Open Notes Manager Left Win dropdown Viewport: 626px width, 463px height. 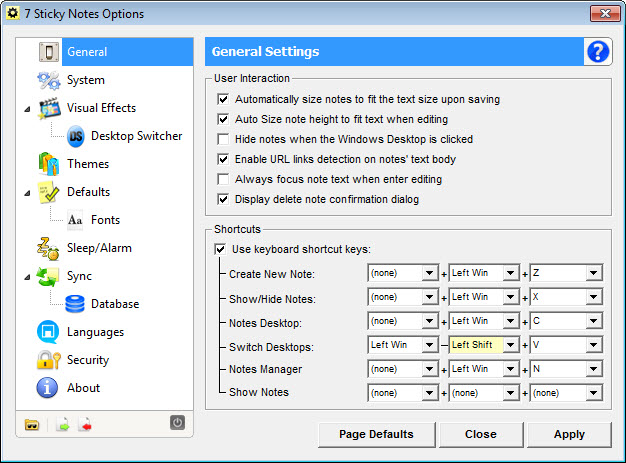pos(510,369)
